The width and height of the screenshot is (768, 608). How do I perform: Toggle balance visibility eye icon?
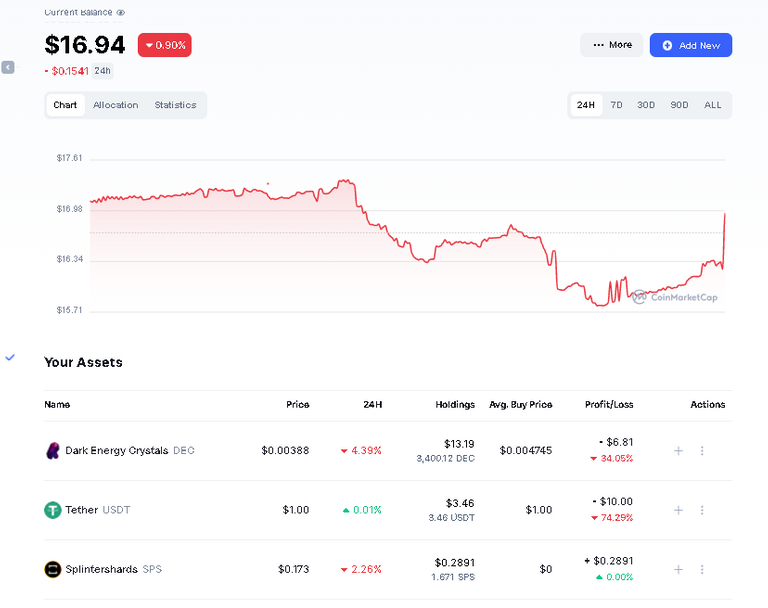(120, 13)
